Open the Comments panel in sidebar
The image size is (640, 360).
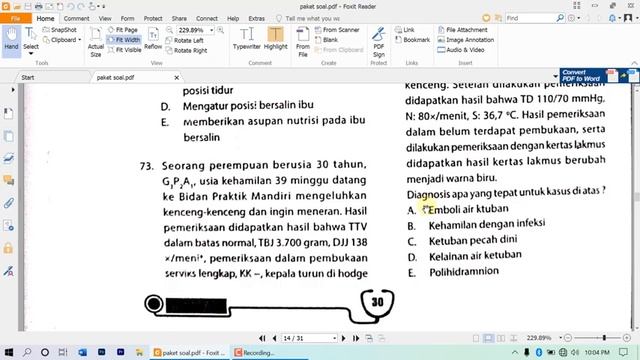[8, 180]
